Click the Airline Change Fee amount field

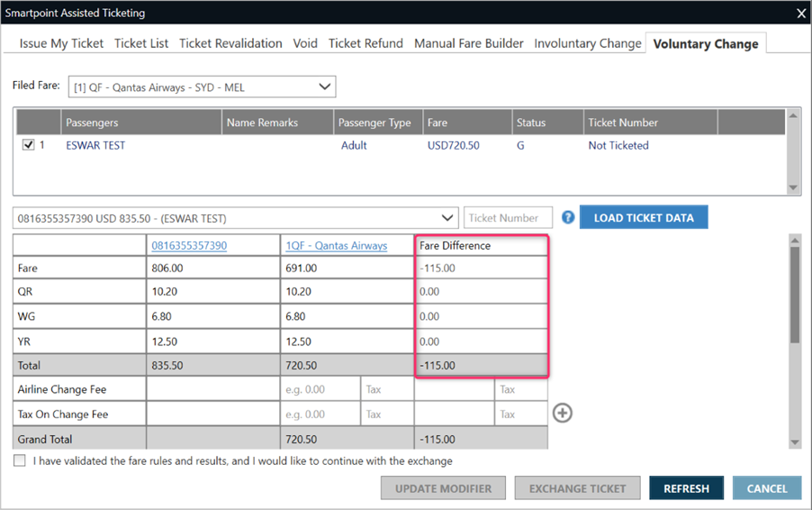coord(320,390)
